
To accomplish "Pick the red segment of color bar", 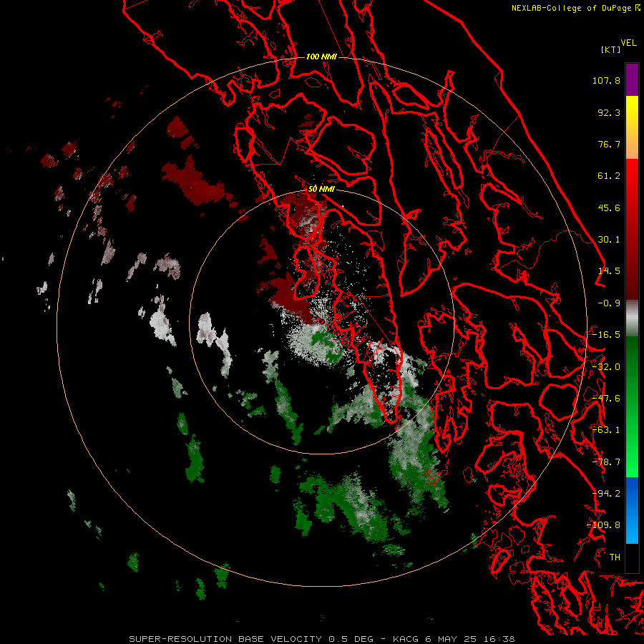I will (632, 229).
